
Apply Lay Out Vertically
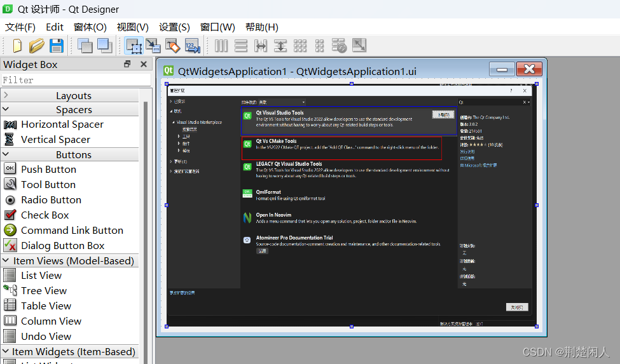click(241, 46)
